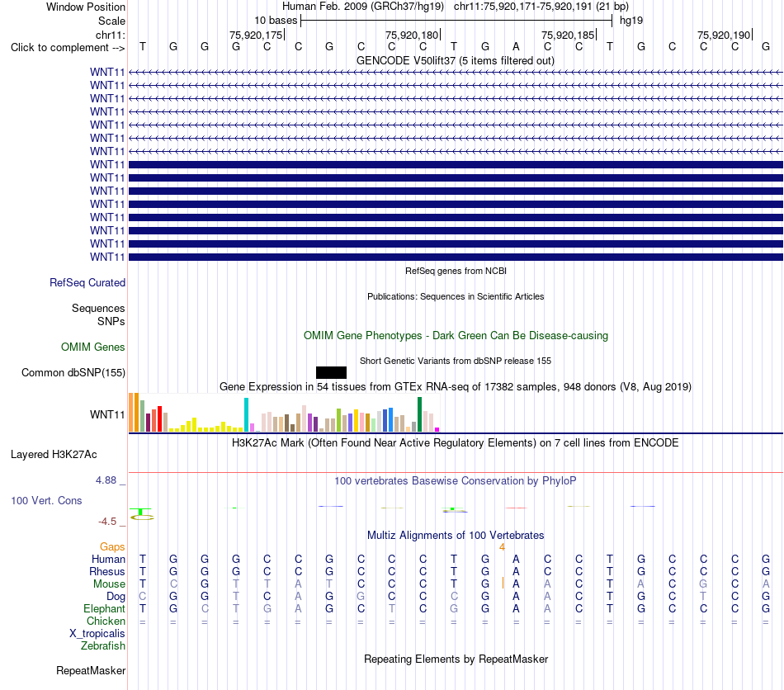Click the "SNPs" track label
This screenshot has width=784, height=690.
click(111, 322)
